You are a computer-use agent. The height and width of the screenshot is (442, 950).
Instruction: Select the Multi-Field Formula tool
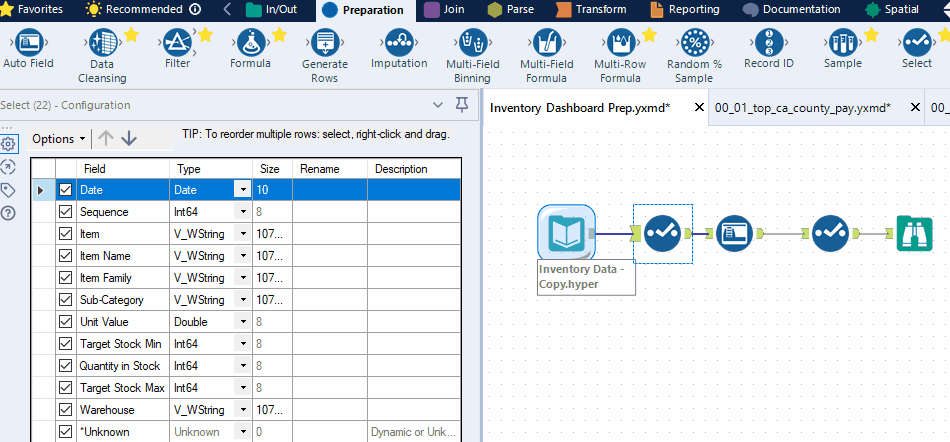546,44
